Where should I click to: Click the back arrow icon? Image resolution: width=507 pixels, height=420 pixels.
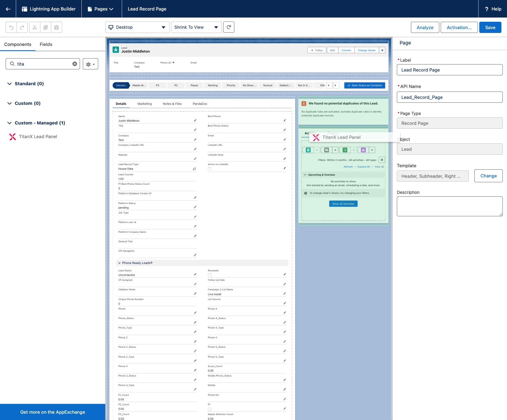click(x=8, y=9)
